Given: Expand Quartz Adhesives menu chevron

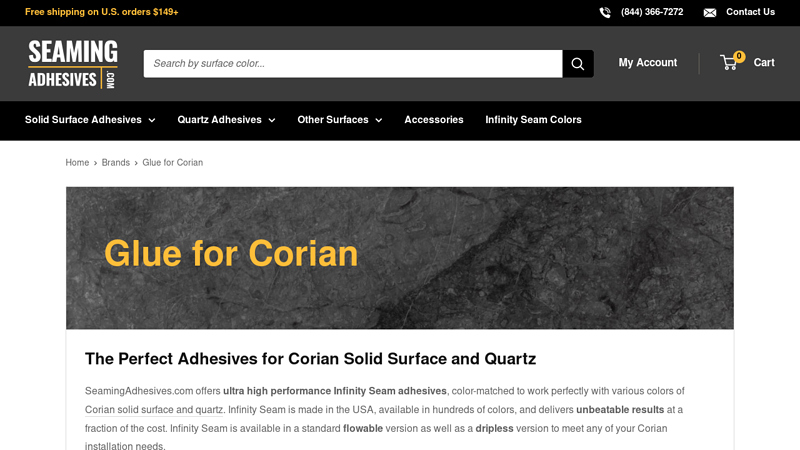Looking at the screenshot, I should pyautogui.click(x=272, y=120).
